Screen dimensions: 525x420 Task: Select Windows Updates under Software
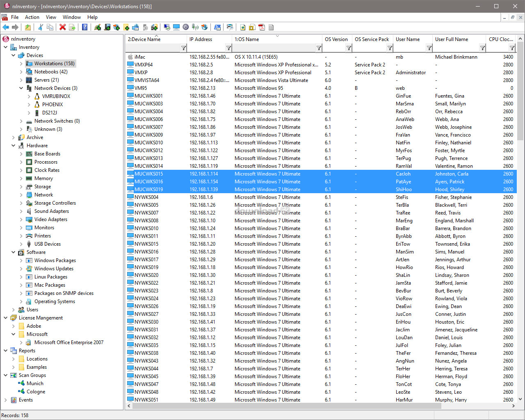coord(54,269)
